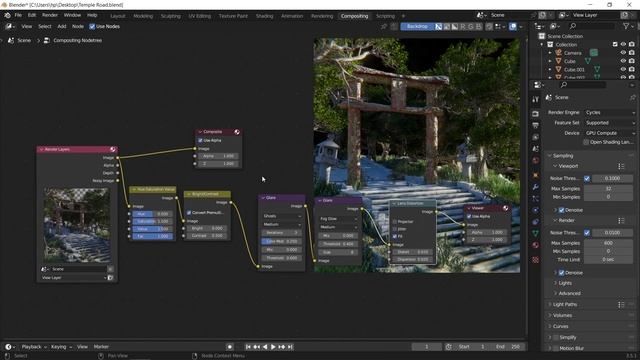
Task: Open the Playback popover
Action: pos(34,347)
